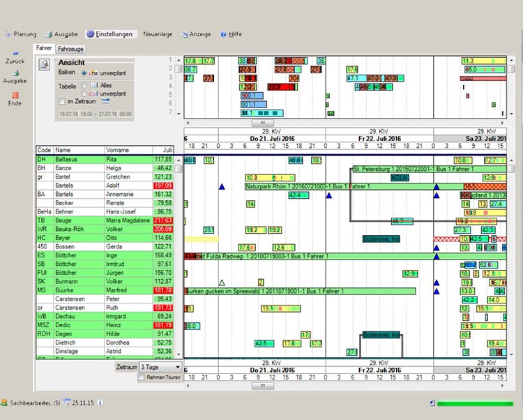The image size is (523, 420).
Task: Click the Juli column header
Action: tap(163, 150)
